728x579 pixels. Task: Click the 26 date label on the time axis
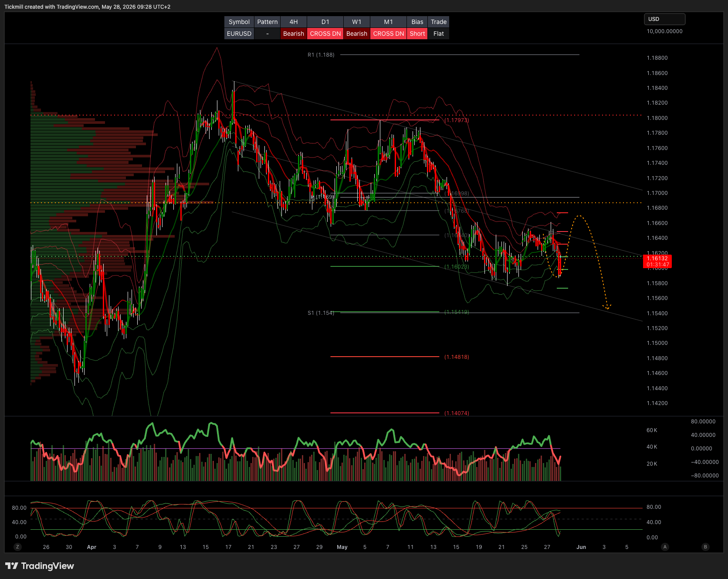46,547
